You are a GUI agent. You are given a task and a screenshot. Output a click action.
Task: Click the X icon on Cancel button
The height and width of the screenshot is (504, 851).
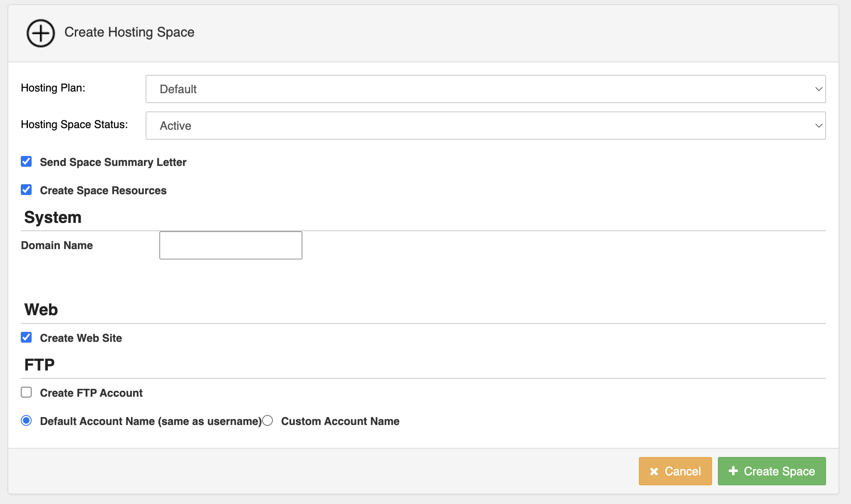click(x=654, y=472)
